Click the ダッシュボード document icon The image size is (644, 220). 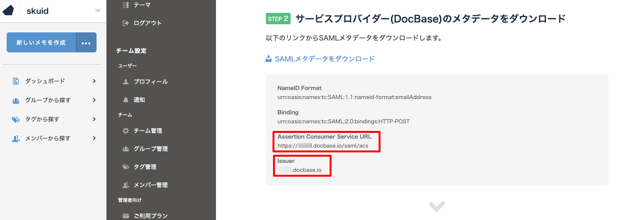[16, 81]
